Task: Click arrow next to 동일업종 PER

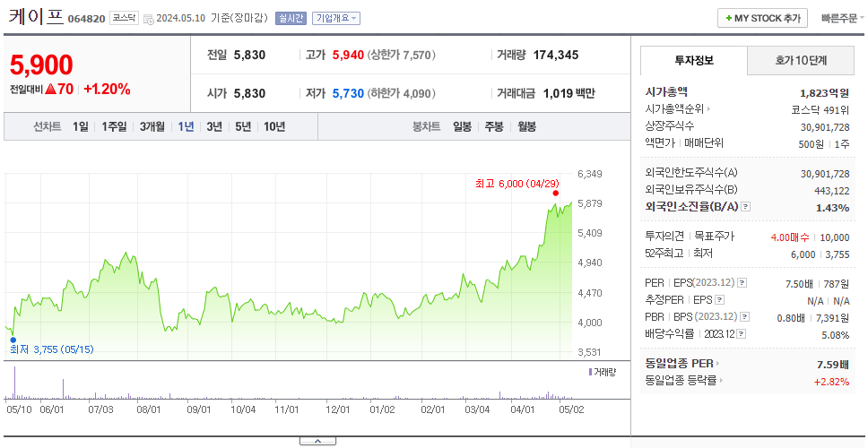Action: [718, 364]
